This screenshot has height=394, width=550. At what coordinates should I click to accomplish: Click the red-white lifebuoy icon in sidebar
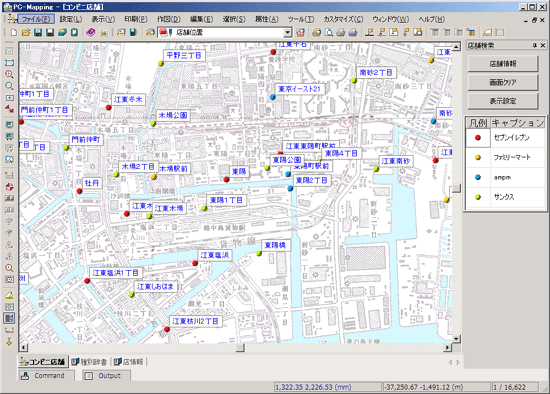9,187
